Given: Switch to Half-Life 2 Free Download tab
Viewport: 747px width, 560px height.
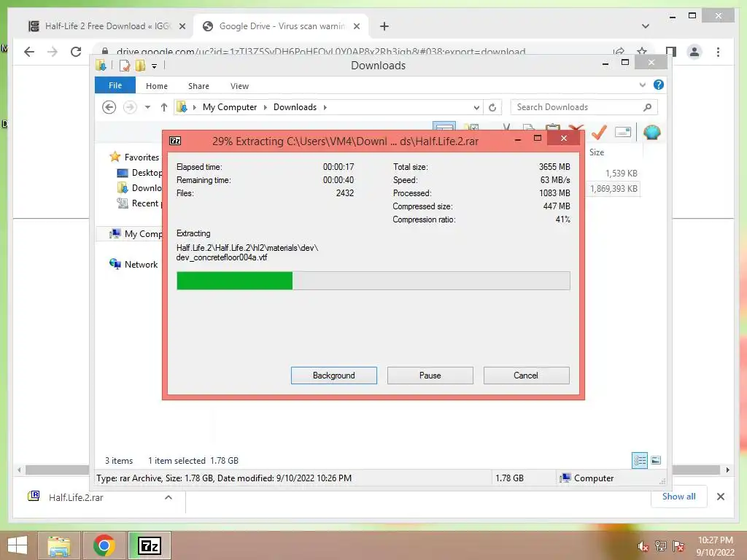Looking at the screenshot, I should point(107,26).
